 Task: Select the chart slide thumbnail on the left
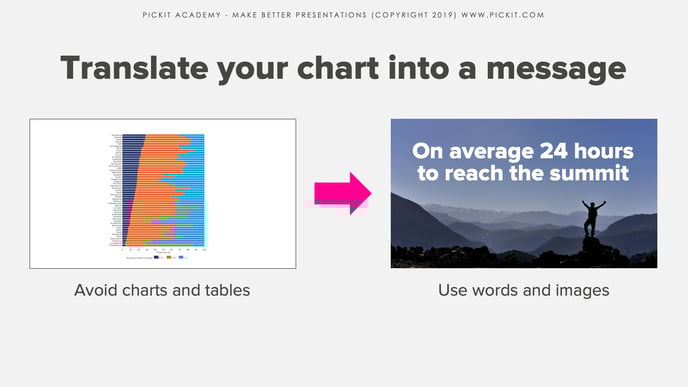point(163,194)
